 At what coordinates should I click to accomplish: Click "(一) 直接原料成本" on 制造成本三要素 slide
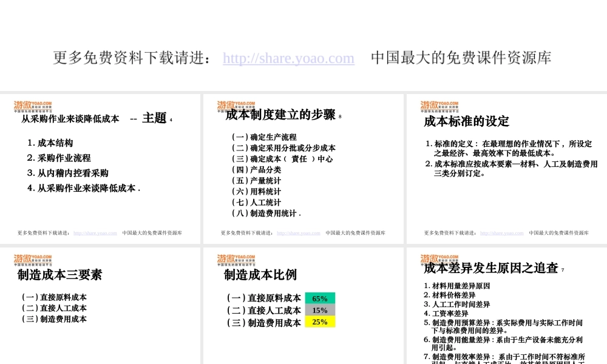54,297
